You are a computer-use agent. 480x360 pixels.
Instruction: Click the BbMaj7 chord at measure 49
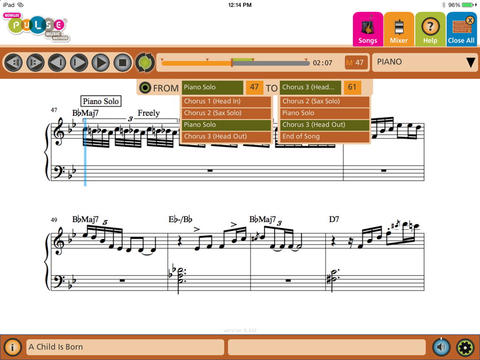point(85,219)
